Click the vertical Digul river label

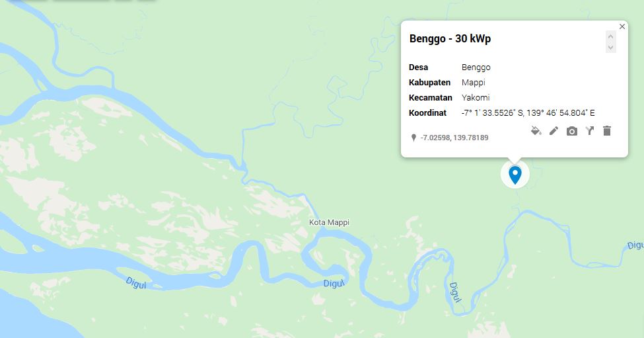tap(455, 292)
